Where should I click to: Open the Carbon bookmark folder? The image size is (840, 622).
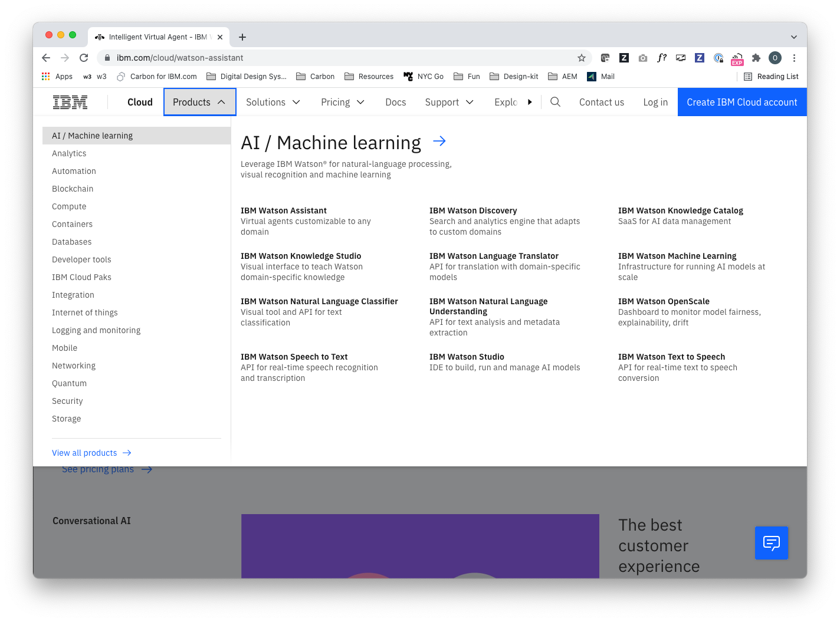click(316, 77)
